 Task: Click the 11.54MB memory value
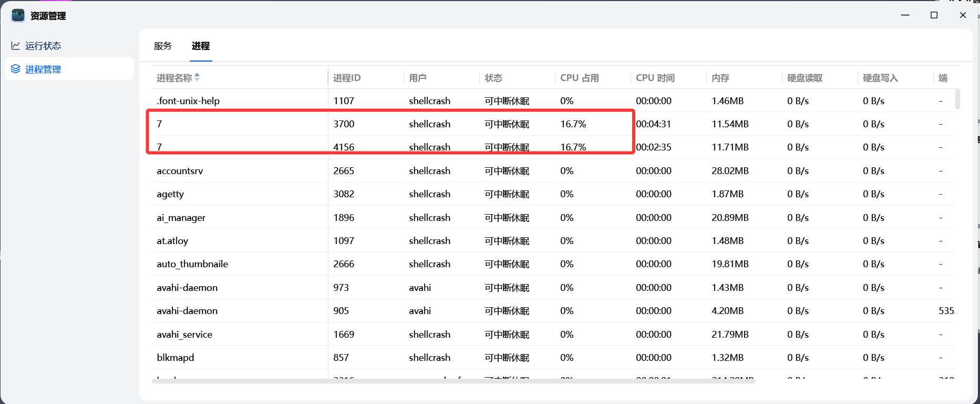coord(730,124)
